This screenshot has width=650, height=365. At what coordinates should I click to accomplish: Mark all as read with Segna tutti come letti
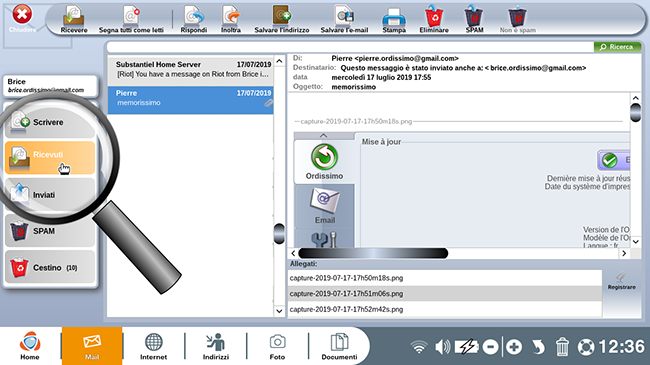click(x=131, y=19)
